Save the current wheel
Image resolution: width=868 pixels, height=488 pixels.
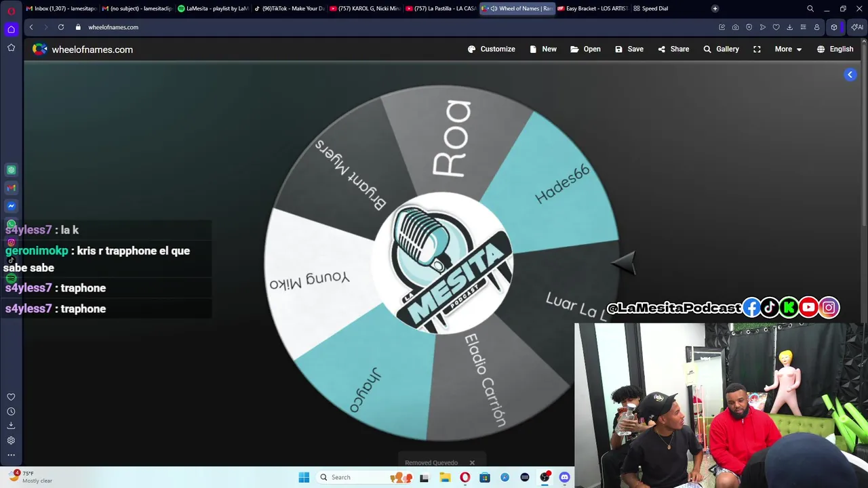click(629, 49)
